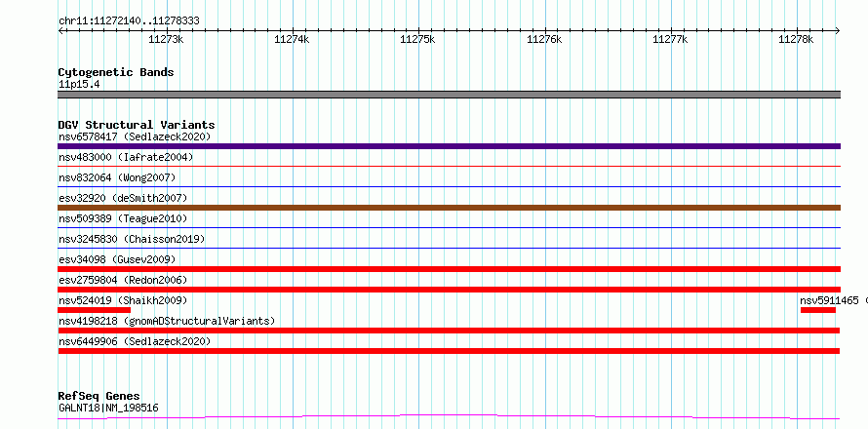Click the esv34098 (Gusev2009) label
The width and height of the screenshot is (868, 429).
117,259
